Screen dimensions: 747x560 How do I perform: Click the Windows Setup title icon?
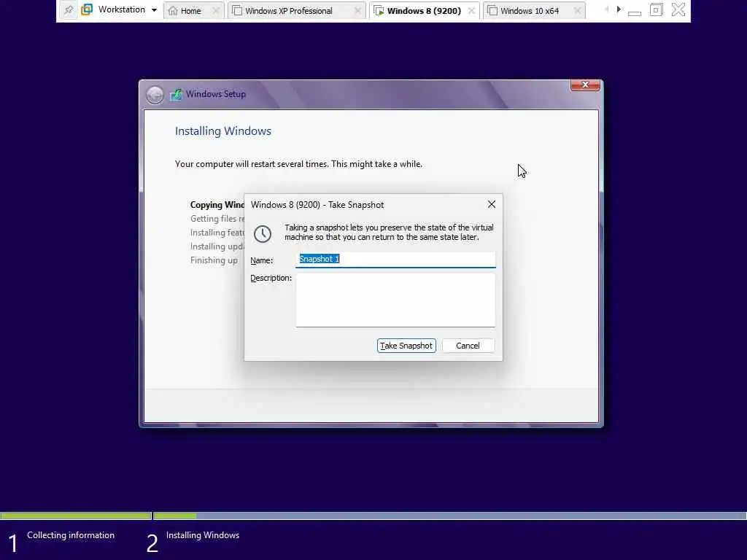click(176, 94)
